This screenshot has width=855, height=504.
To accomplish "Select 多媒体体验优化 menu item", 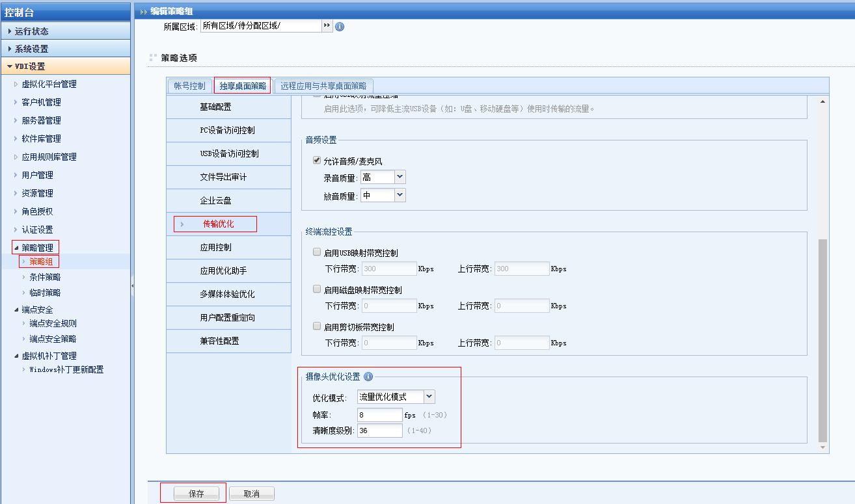I will pyautogui.click(x=228, y=294).
